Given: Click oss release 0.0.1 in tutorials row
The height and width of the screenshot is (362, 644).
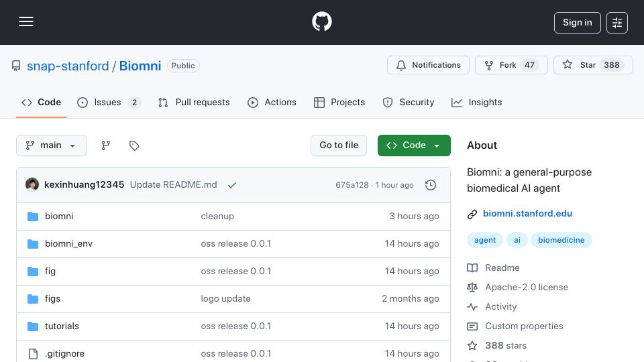Looking at the screenshot, I should click(x=235, y=326).
